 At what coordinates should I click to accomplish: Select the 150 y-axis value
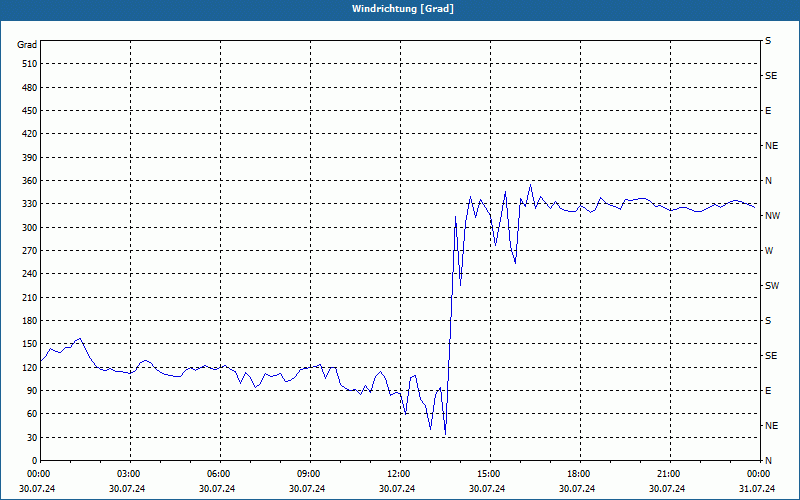(x=30, y=344)
